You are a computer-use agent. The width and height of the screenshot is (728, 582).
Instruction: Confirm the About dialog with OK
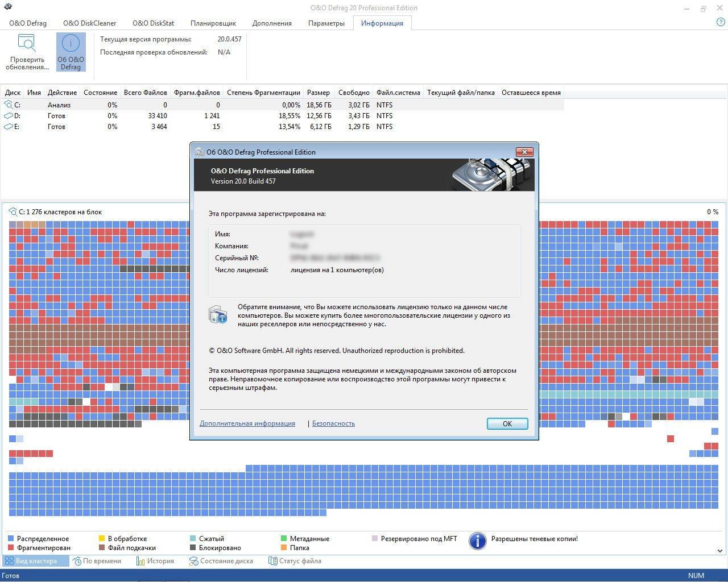(507, 423)
